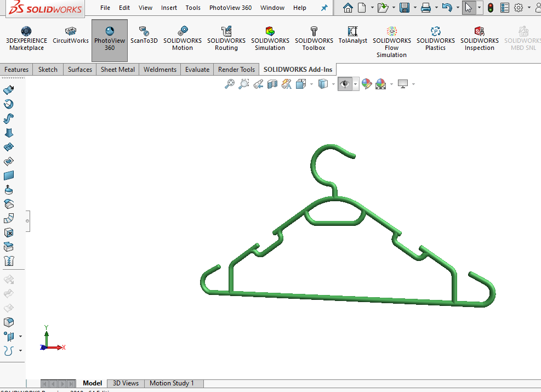Enable SOLIDWORKS Inspection add-in
The width and height of the screenshot is (541, 392).
479,38
